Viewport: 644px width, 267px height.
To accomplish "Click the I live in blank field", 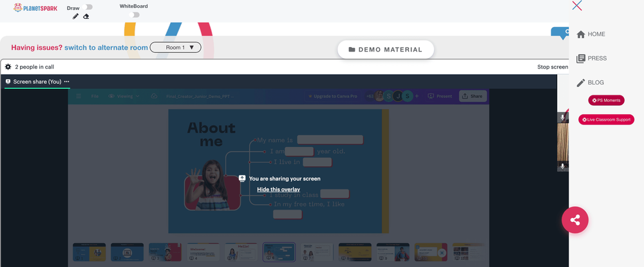I will click(317, 162).
